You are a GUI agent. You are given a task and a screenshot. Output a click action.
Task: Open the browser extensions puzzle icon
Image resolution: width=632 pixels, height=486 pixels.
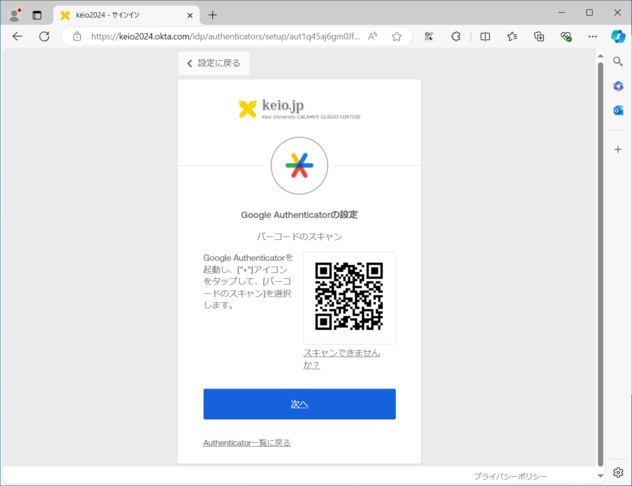(x=456, y=36)
